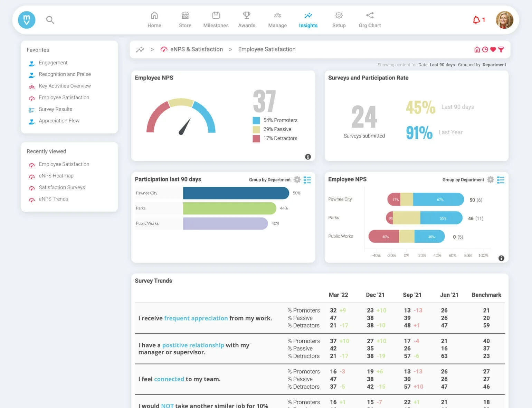Screen dimensions: 532x408
Task: Open chart settings gear on Participation panel
Action: coord(297,179)
